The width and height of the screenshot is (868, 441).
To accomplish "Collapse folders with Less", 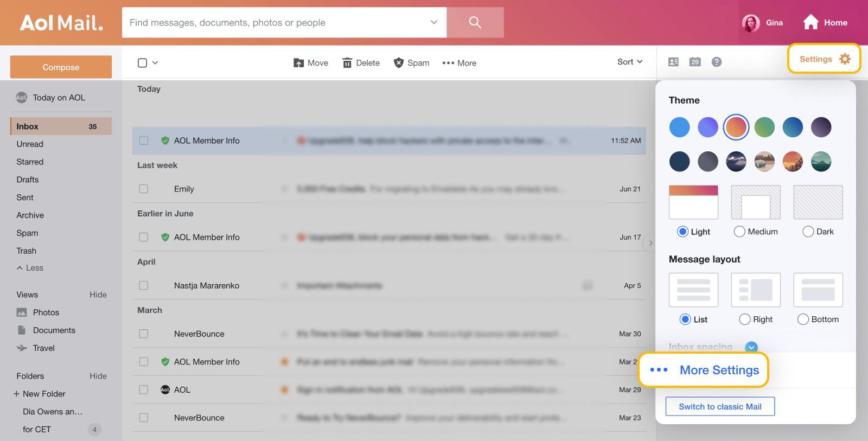I will [x=30, y=268].
